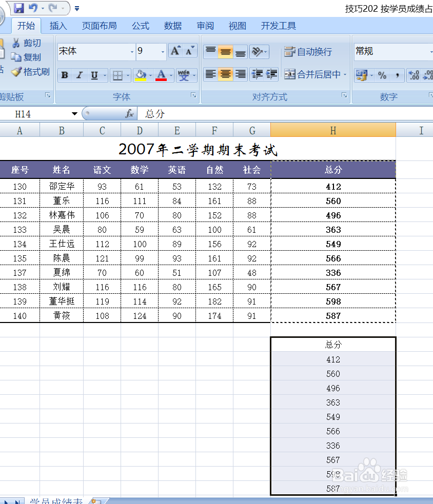Open 剪贴板 dialog launcher

48,95
